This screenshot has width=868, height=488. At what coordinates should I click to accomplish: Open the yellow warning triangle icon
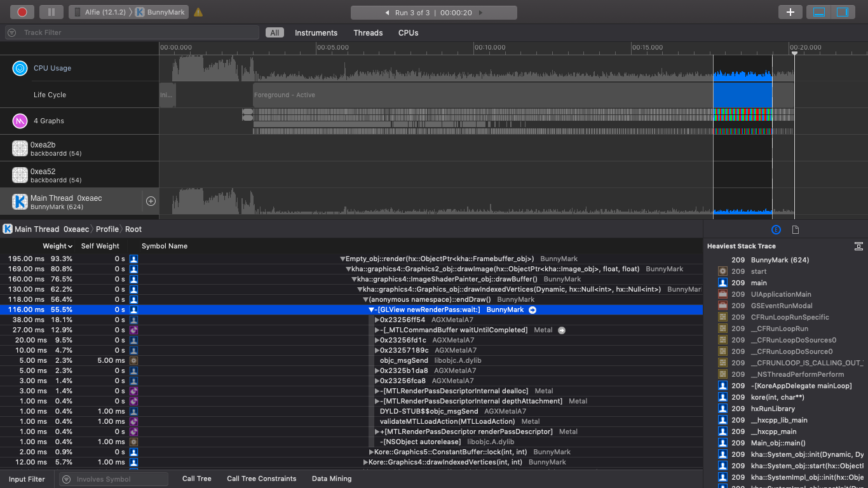(x=198, y=12)
